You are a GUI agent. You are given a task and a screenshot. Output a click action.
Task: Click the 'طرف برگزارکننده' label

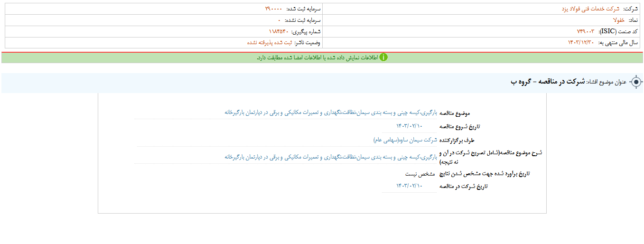pyautogui.click(x=457, y=141)
